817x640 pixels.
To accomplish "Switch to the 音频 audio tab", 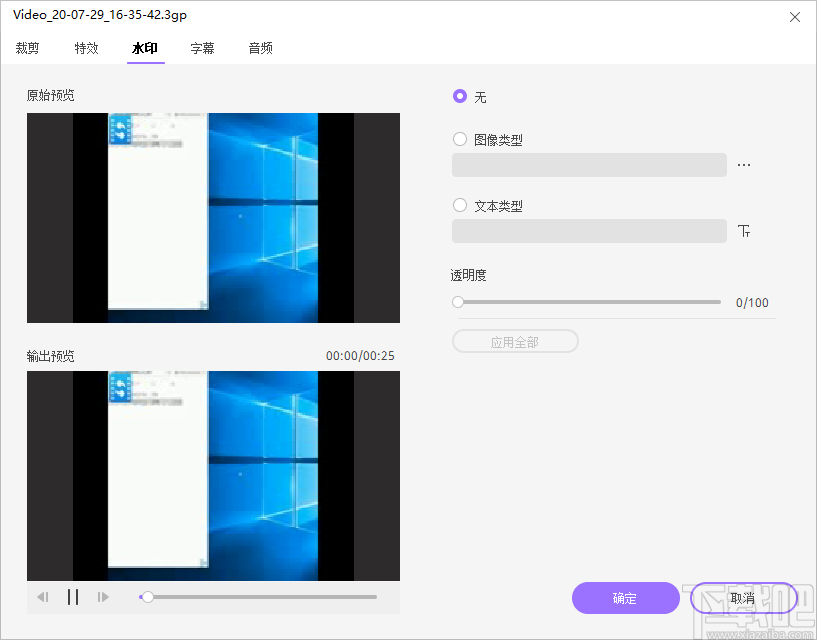I will click(260, 47).
